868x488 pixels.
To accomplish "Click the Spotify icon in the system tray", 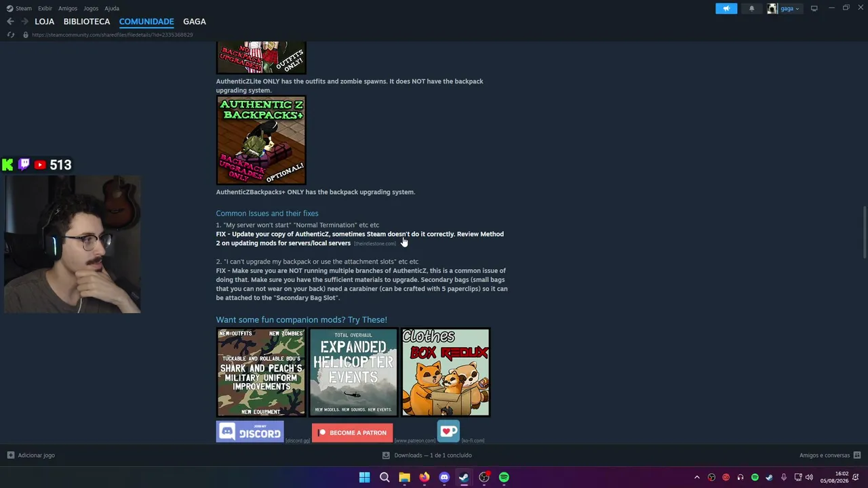I will coord(755,477).
